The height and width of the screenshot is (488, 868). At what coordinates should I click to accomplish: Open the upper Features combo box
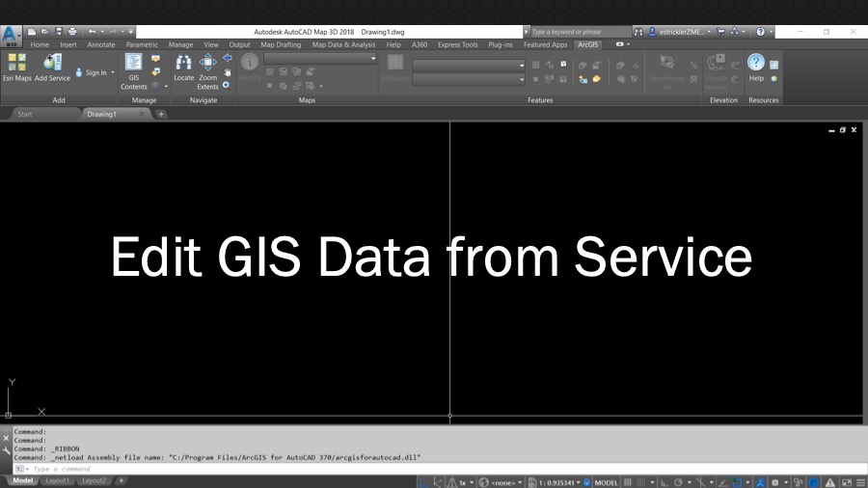click(469, 66)
